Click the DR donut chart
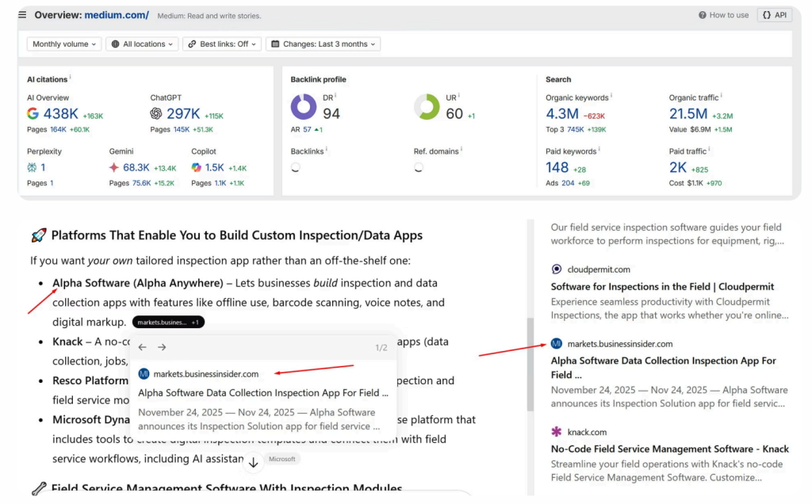The image size is (812, 504). coord(304,107)
